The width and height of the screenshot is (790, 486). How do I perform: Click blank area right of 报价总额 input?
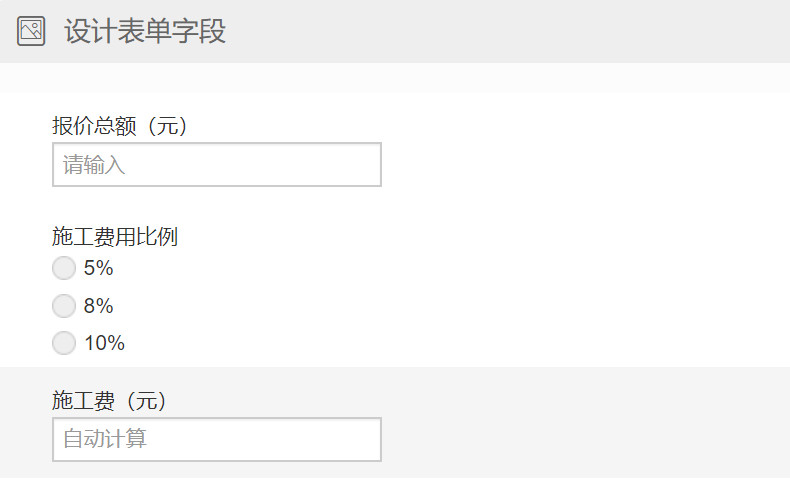[579, 164]
